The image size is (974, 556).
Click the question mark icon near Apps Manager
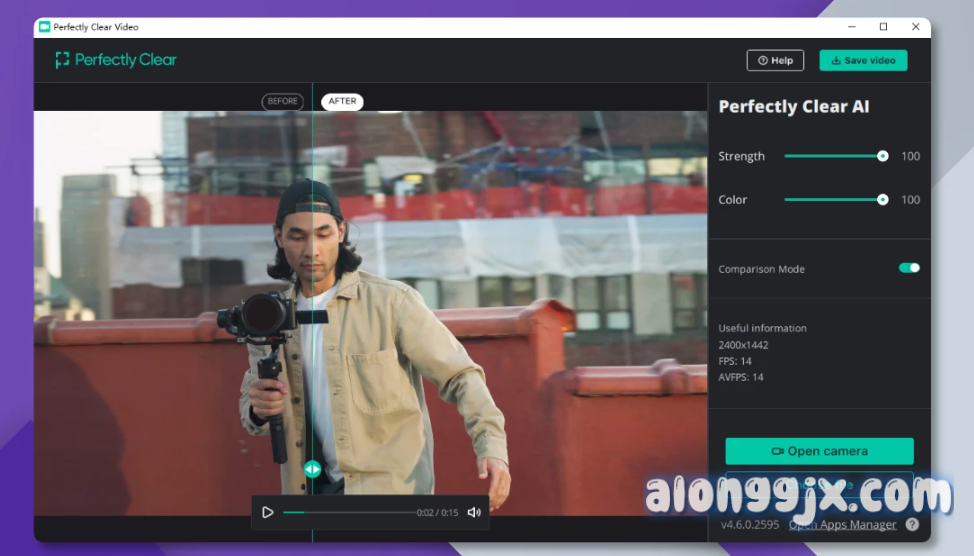(912, 525)
